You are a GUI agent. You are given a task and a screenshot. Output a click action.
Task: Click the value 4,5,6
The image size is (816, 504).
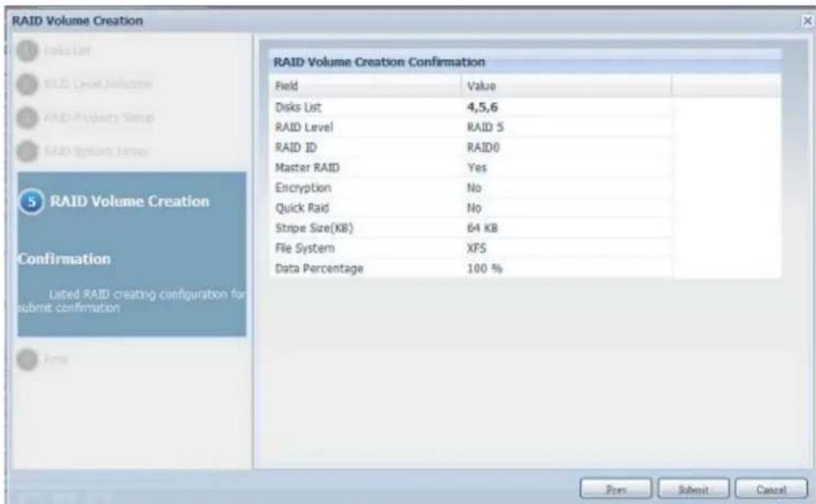[x=483, y=107]
